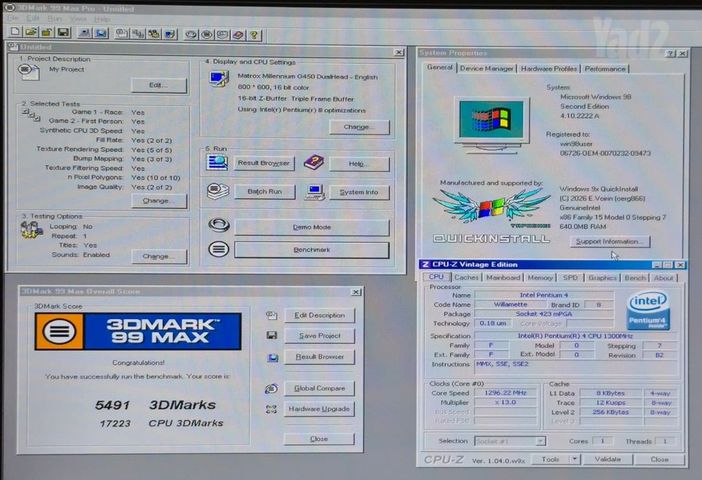Screen dimensions: 702x480
Task: Click the floppy icon beside Save Project
Action: (271, 335)
